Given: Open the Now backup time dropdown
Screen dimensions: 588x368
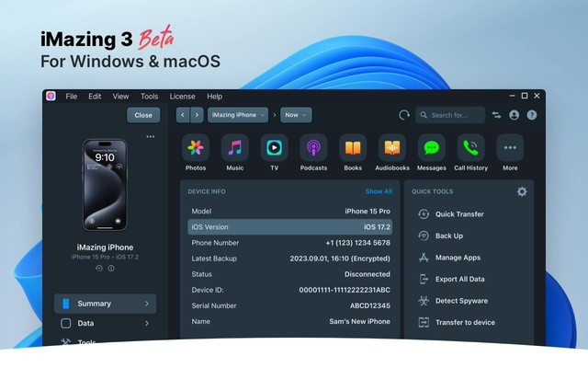Looking at the screenshot, I should 296,115.
